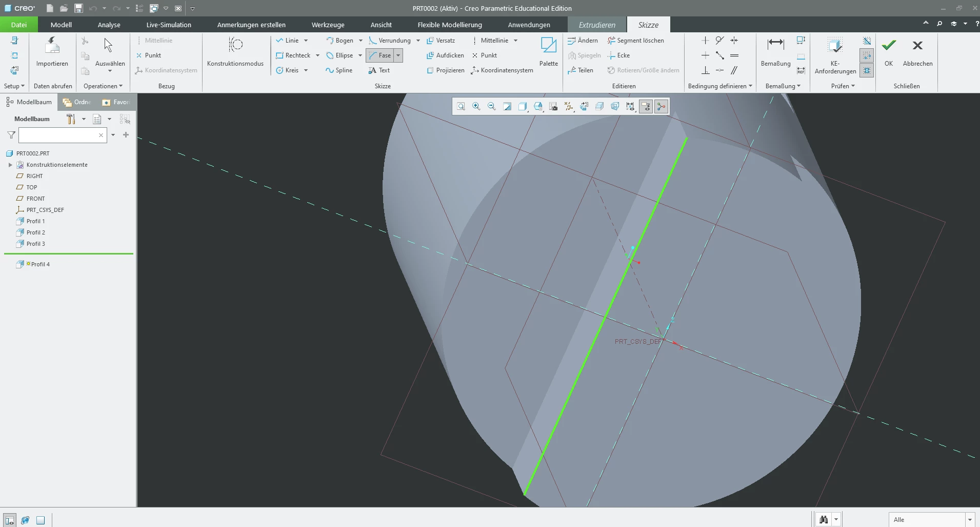Open the Verrundung dropdown arrow

click(x=418, y=41)
